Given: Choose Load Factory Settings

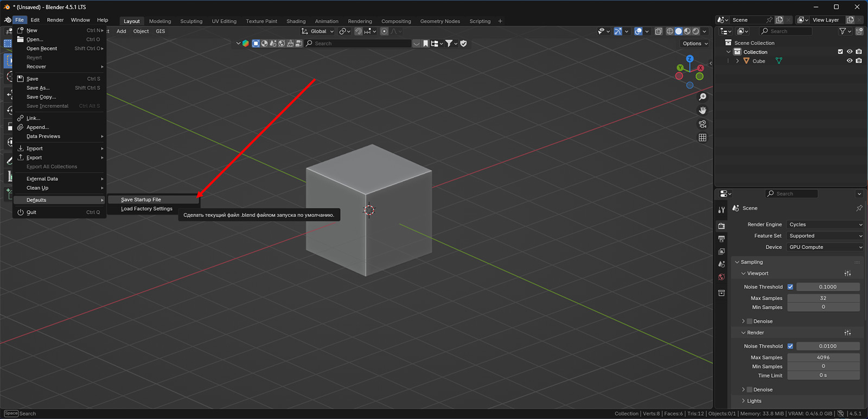Looking at the screenshot, I should pyautogui.click(x=146, y=209).
